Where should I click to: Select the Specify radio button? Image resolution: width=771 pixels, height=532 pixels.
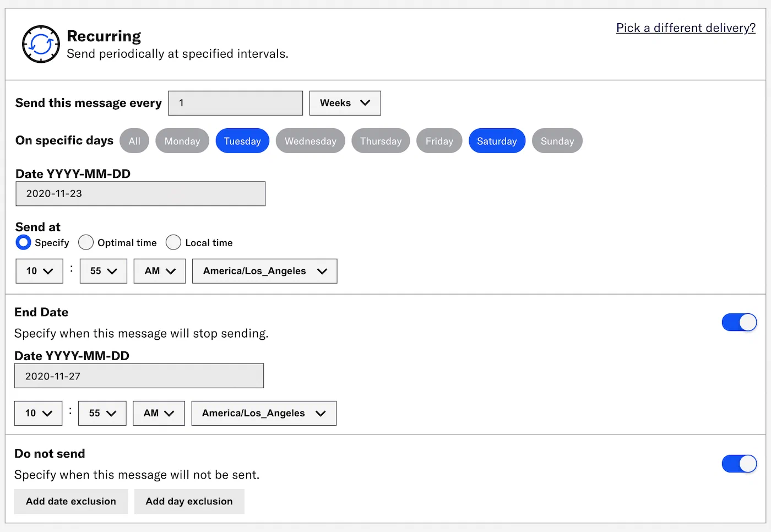24,243
